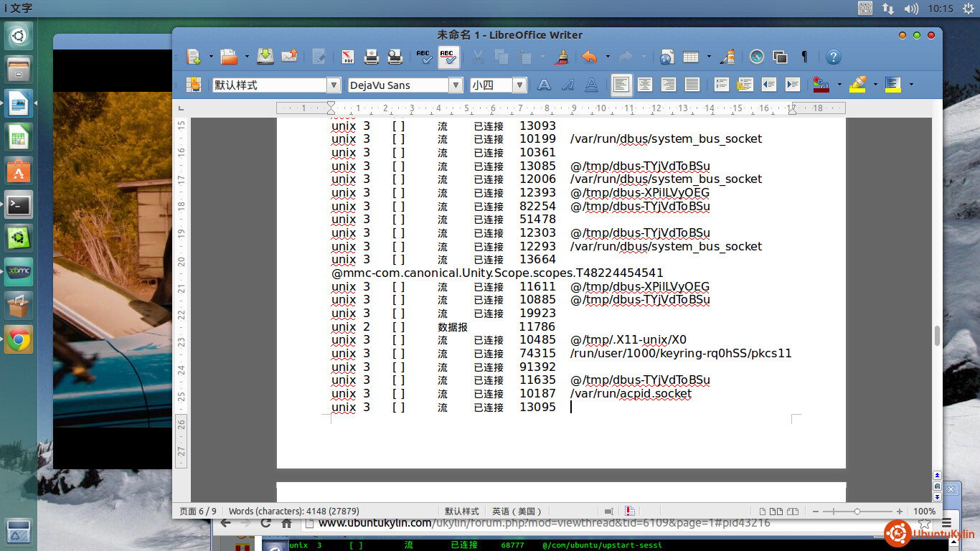Click the Print icon in the toolbar
The height and width of the screenshot is (551, 980).
pyautogui.click(x=372, y=57)
